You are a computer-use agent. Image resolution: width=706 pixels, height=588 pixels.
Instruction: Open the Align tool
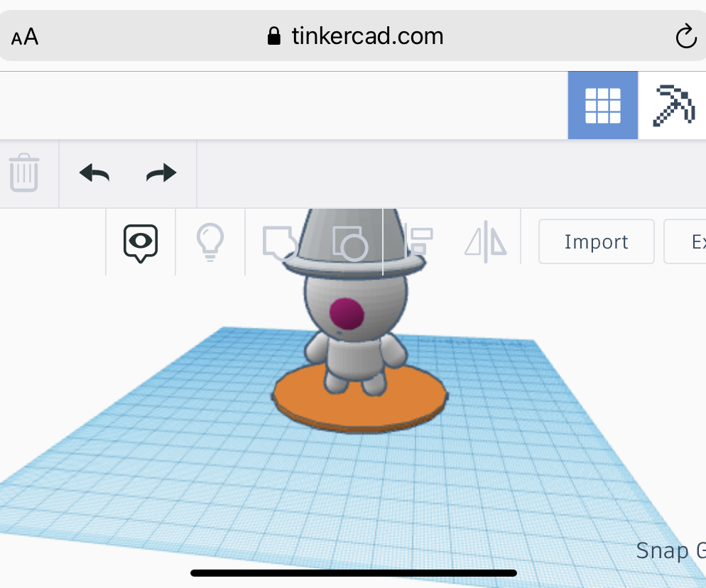[x=418, y=241]
